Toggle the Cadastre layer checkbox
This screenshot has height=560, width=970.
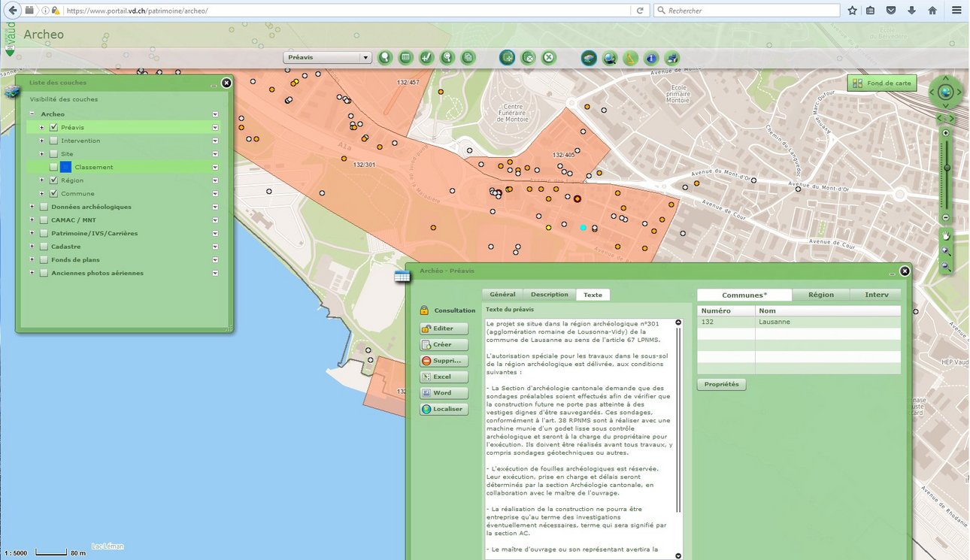(x=44, y=247)
